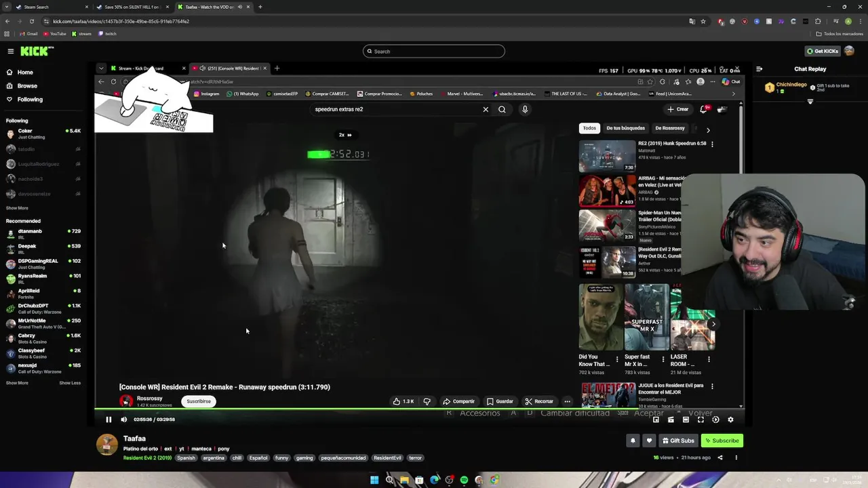Open RE2 Hunk Speedrun video thumbnail
The image size is (868, 488).
click(607, 156)
